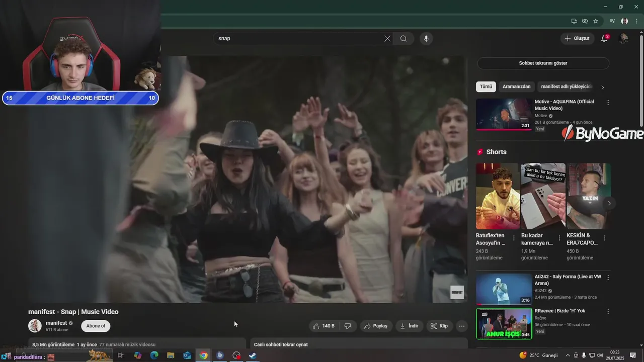Click the İndir download button
This screenshot has height=362, width=644.
click(409, 326)
